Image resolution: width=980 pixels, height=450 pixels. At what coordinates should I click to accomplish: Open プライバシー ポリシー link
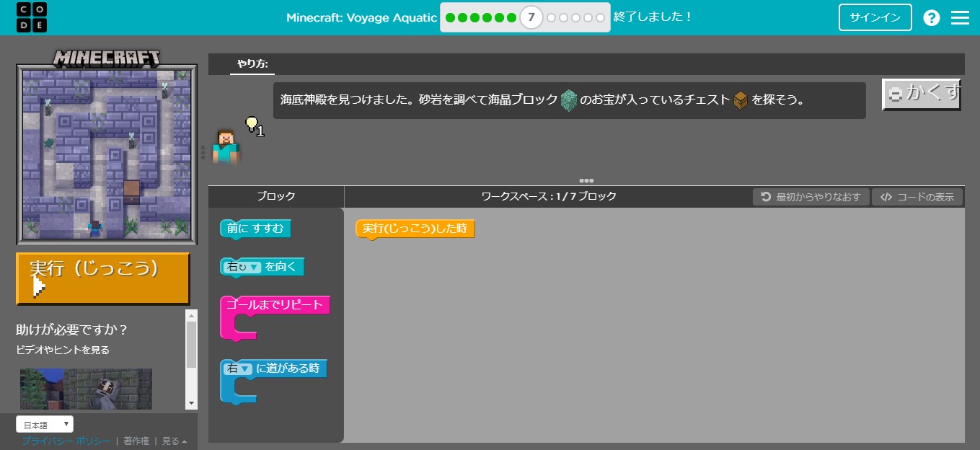66,441
